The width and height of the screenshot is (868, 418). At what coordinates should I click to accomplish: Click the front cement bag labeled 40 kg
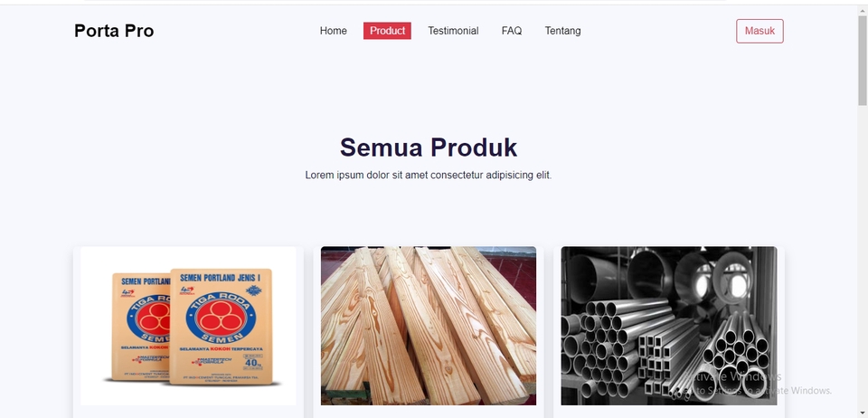[222, 327]
